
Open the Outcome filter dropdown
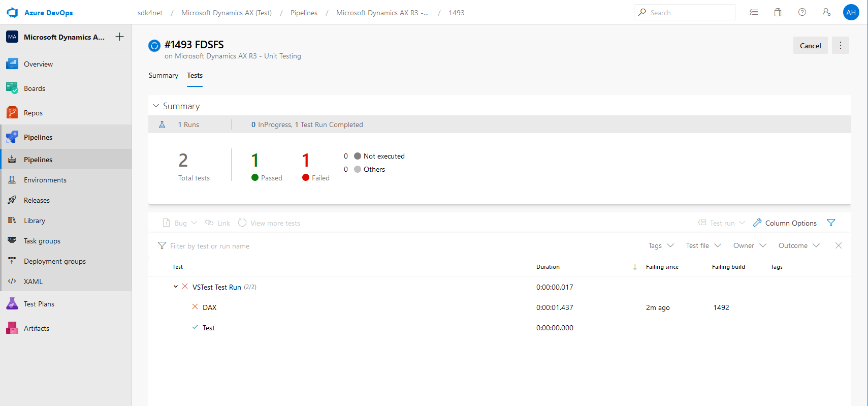(799, 245)
